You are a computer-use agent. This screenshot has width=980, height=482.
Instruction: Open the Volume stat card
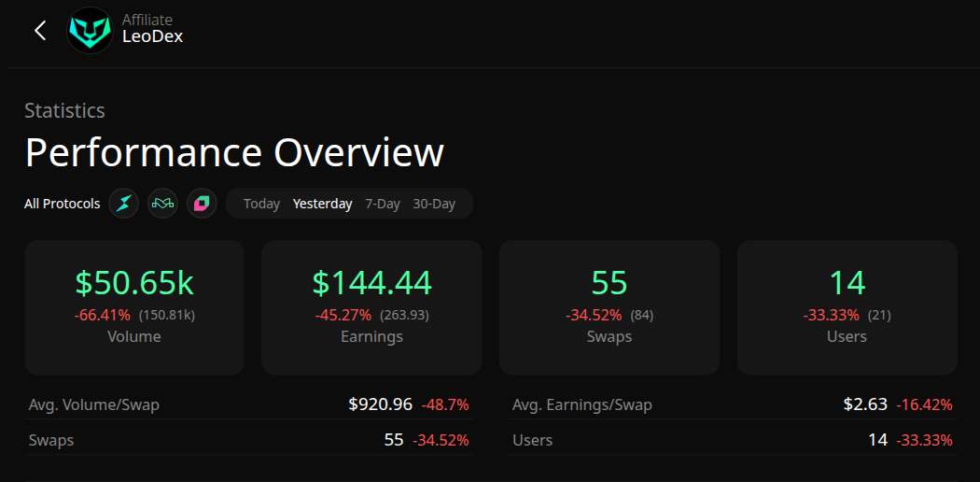tap(134, 307)
